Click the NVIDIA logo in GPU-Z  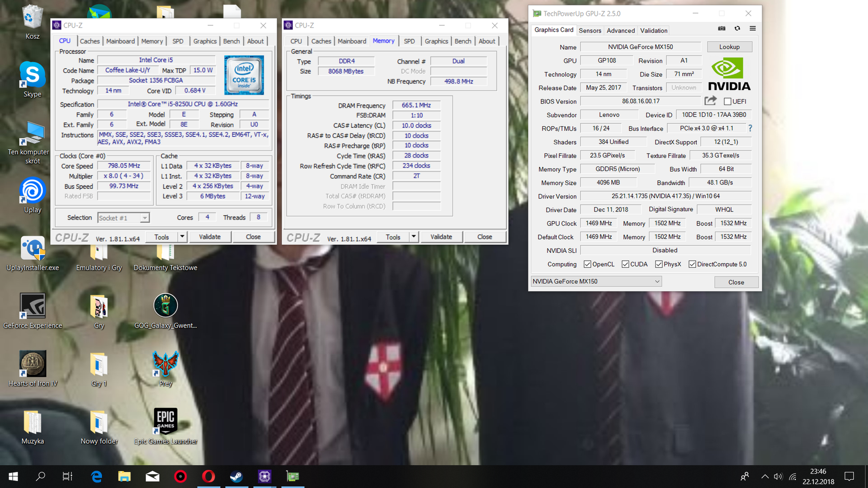point(729,74)
